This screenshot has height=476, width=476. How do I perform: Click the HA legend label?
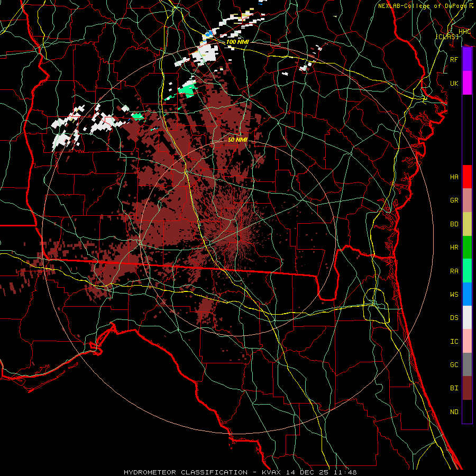point(454,177)
